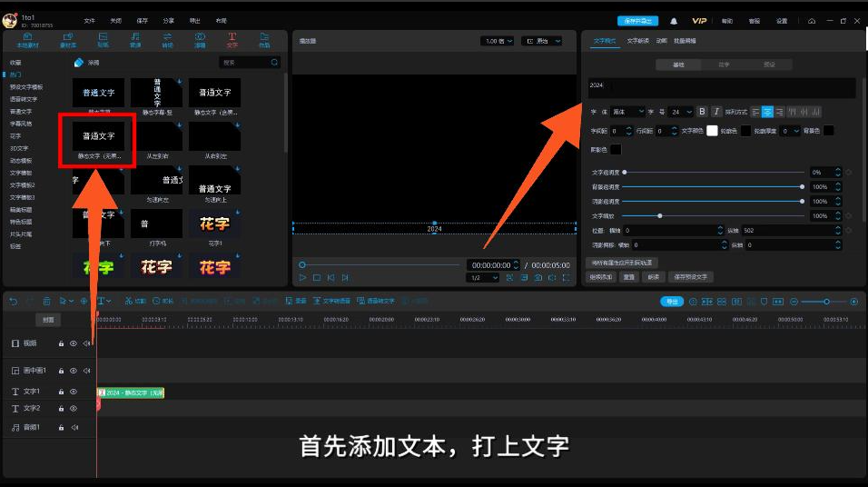The width and height of the screenshot is (868, 487).
Task: Open the 保存 menu
Action: point(143,21)
